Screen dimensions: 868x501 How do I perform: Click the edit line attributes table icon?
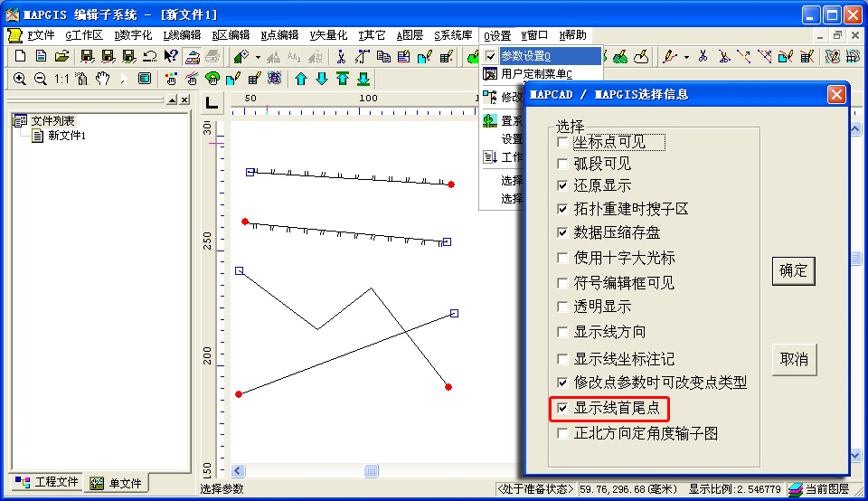(x=807, y=56)
